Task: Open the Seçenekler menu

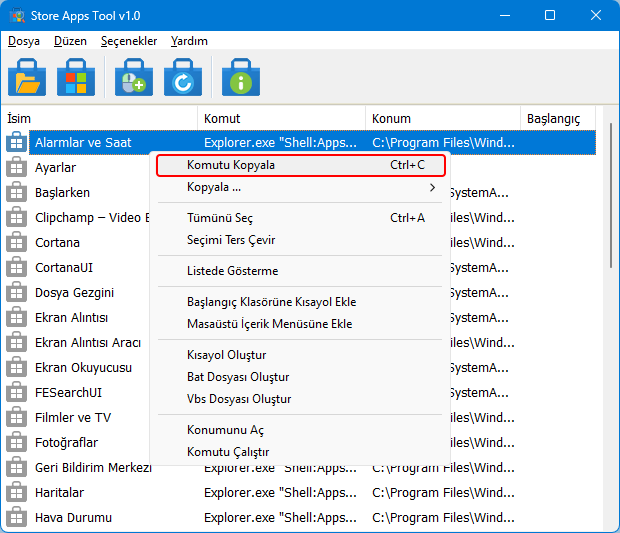Action: pos(129,41)
